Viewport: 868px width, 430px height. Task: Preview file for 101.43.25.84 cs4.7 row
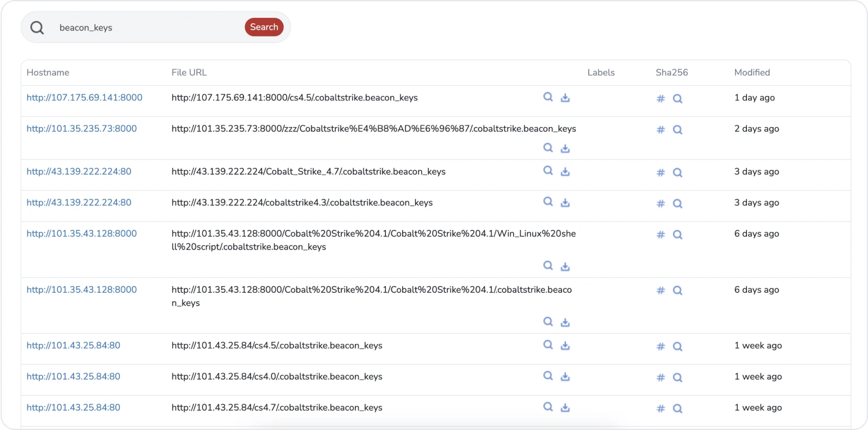(x=548, y=407)
